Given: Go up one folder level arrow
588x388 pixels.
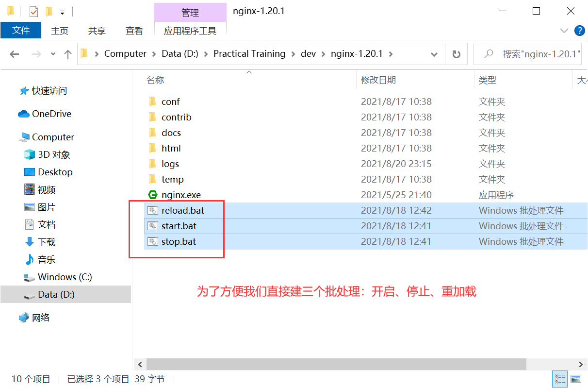Looking at the screenshot, I should 68,54.
